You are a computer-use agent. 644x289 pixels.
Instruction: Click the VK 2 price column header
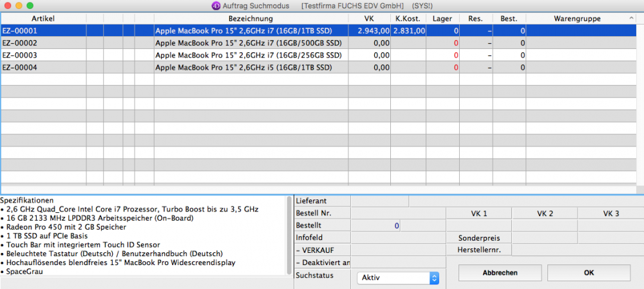coord(544,214)
